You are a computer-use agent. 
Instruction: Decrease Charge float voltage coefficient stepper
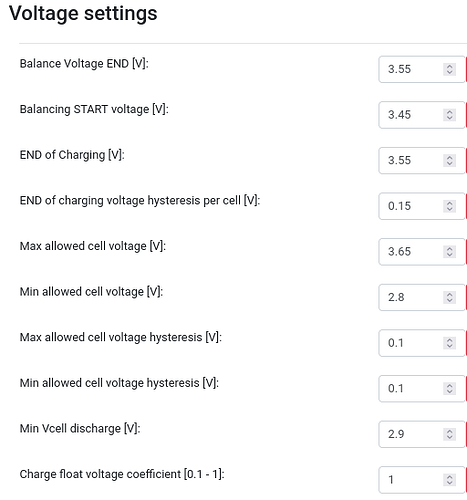(x=449, y=483)
